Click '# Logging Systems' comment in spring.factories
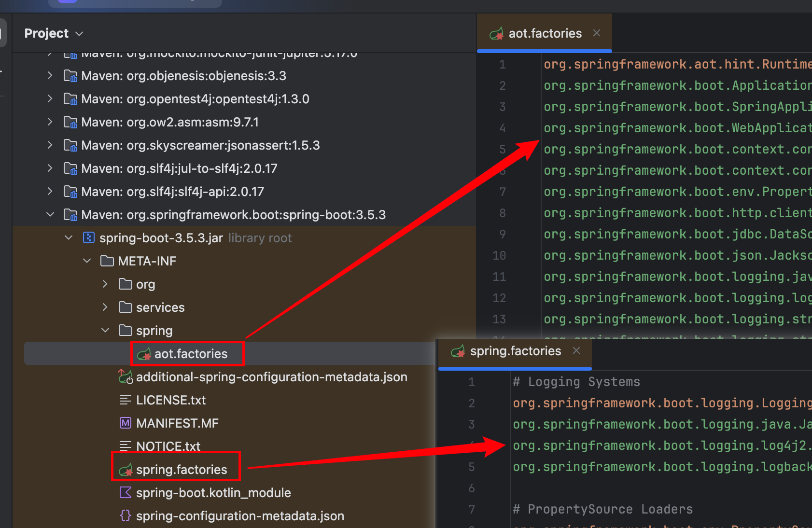The height and width of the screenshot is (528, 812). (576, 382)
